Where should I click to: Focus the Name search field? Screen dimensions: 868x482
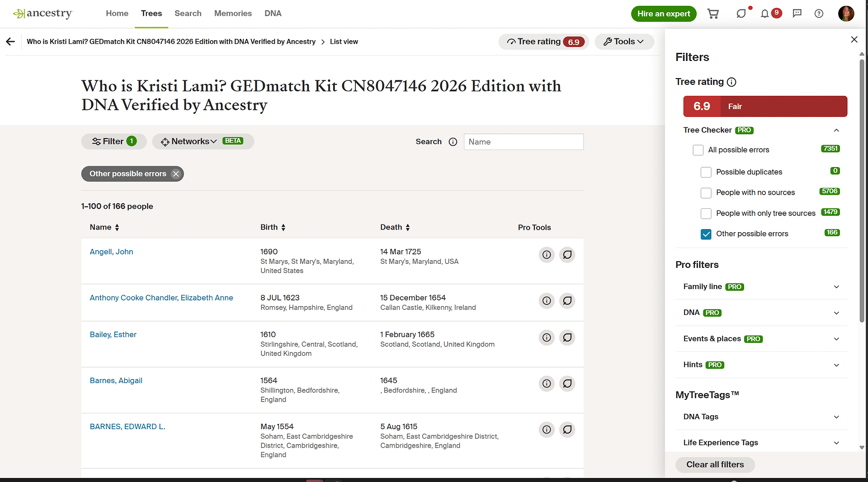click(524, 142)
